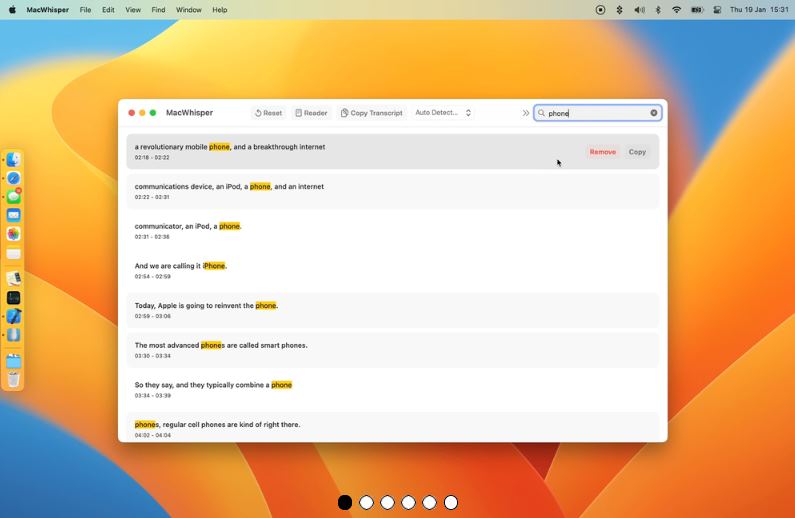Open the Auto Detect language dropdown

(443, 113)
